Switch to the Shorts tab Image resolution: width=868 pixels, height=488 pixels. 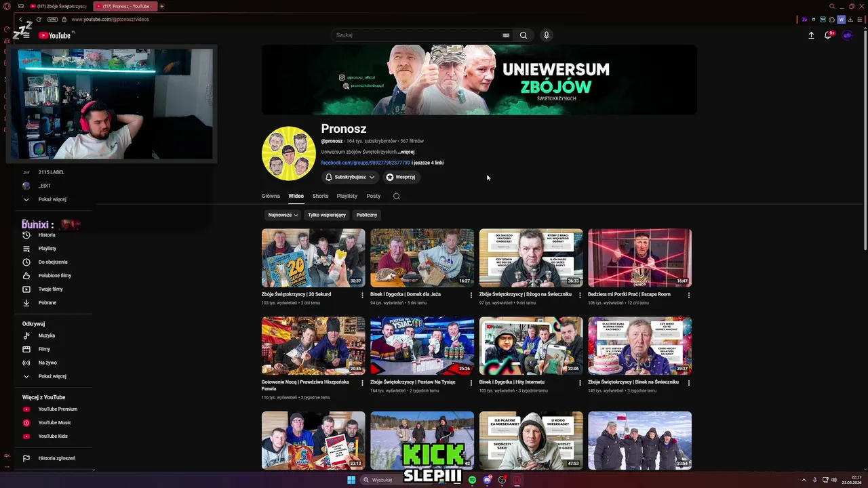pyautogui.click(x=320, y=196)
